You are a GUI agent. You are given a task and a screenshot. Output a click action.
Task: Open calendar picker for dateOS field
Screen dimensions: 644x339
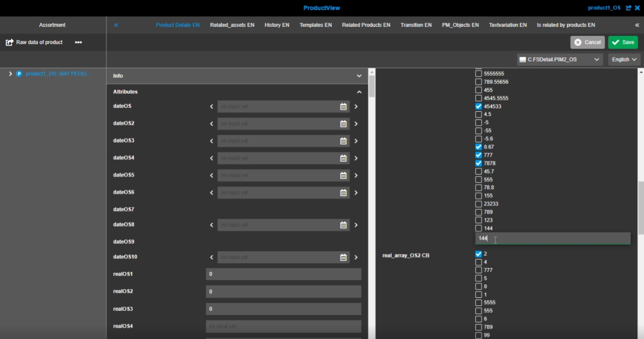click(x=343, y=107)
